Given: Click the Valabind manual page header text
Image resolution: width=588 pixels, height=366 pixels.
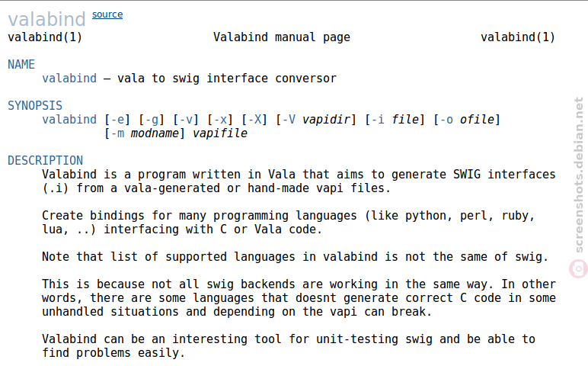Looking at the screenshot, I should [282, 37].
